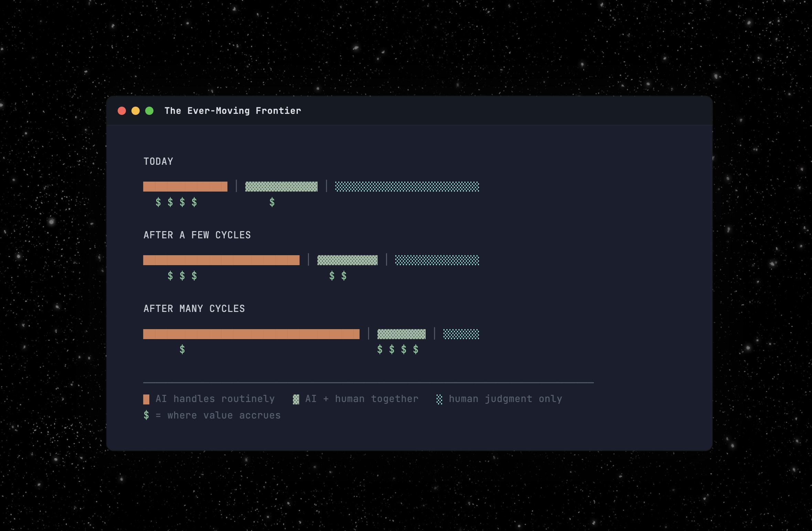Click the red close window dot

122,111
